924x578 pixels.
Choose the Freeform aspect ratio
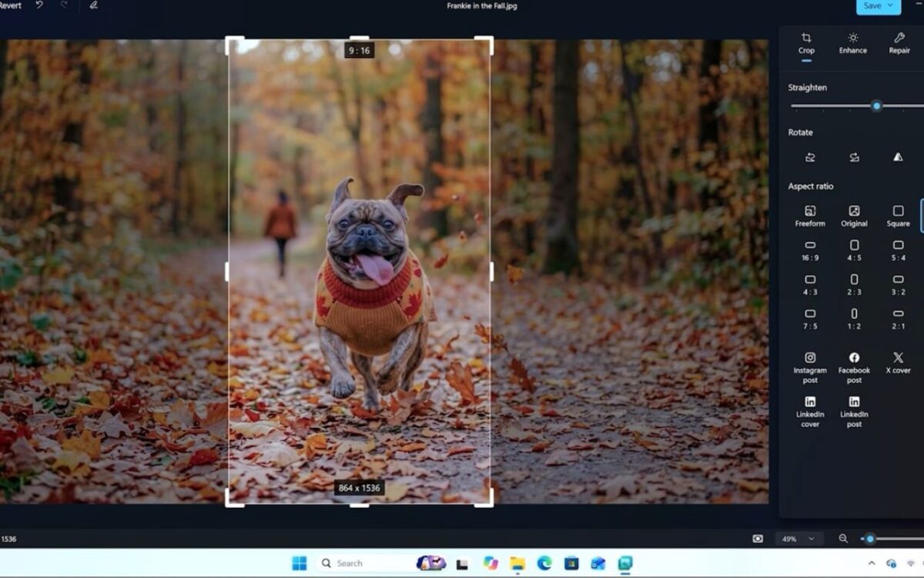[x=810, y=216]
